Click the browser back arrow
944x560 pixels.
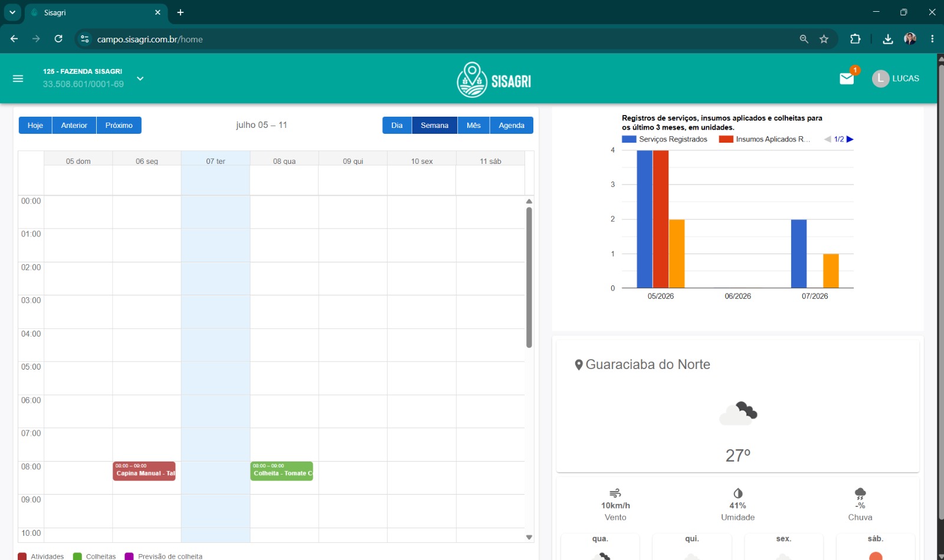point(14,39)
